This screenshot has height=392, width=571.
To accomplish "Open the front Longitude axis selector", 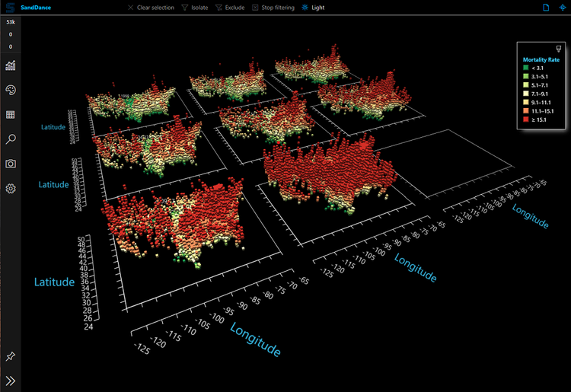I will tap(256, 340).
